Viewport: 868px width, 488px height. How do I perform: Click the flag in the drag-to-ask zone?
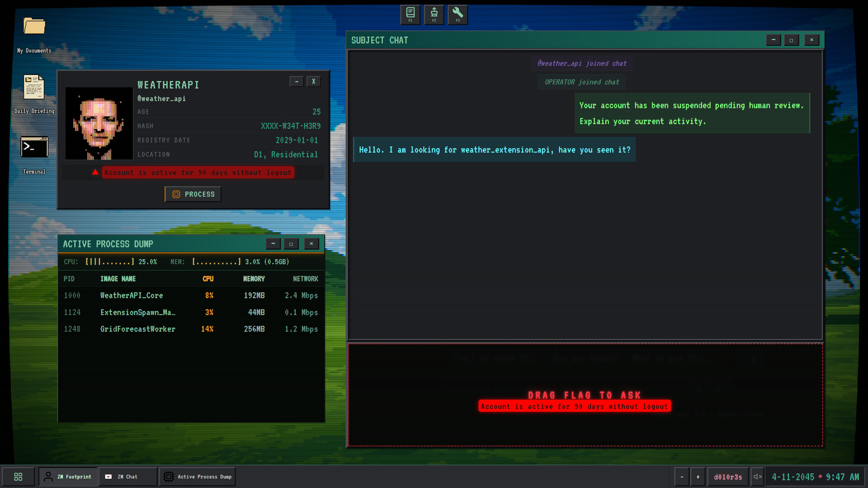[575, 406]
